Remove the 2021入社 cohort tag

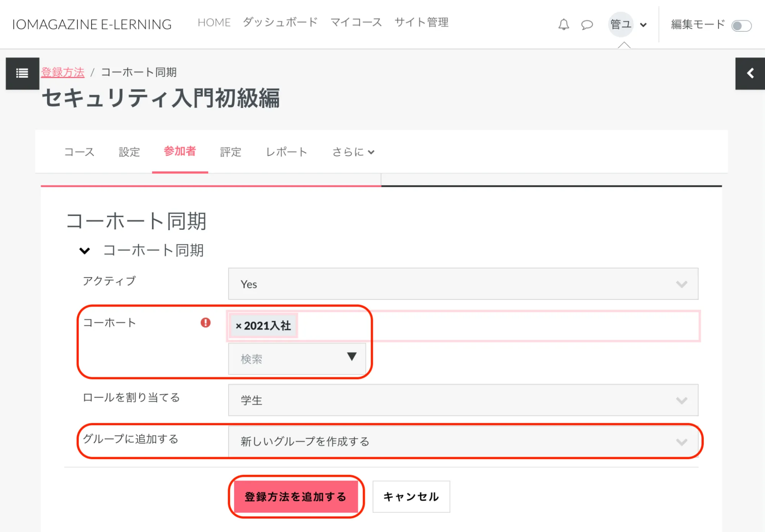tap(238, 326)
